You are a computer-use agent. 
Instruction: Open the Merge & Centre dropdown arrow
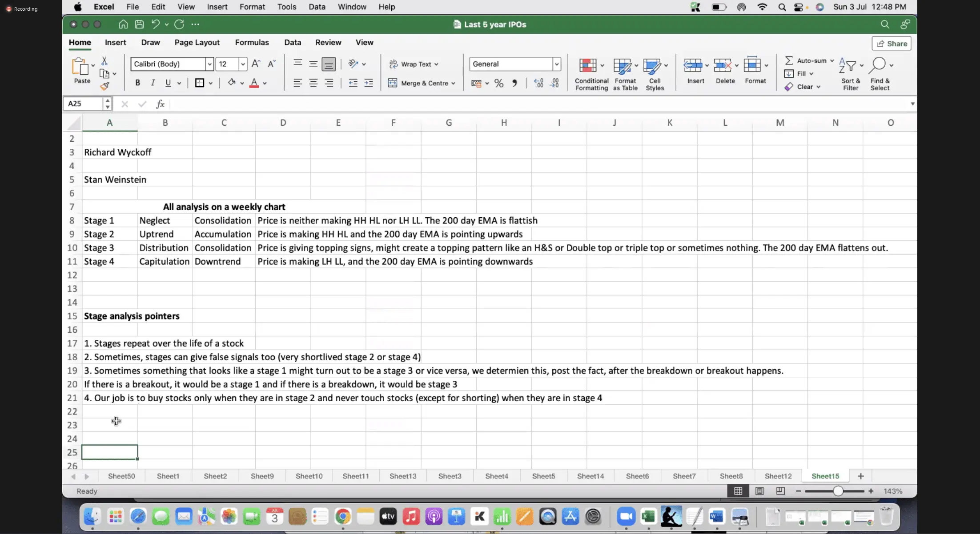click(x=453, y=83)
